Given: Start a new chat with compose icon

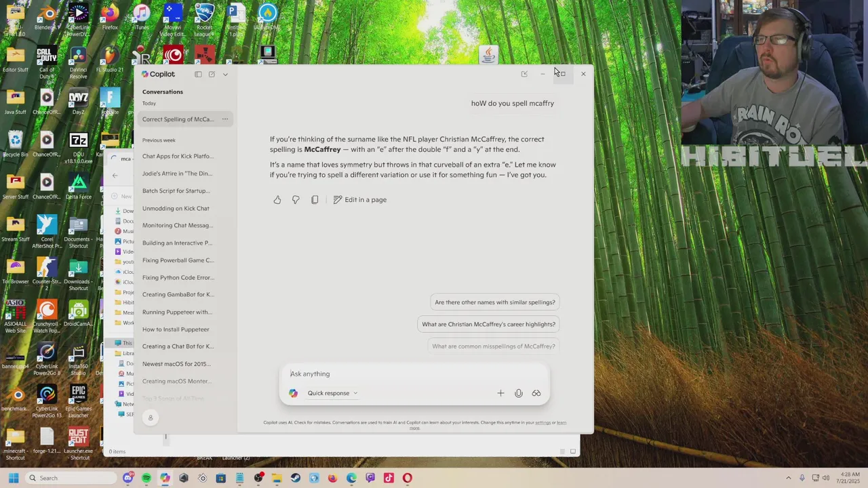Looking at the screenshot, I should (212, 75).
